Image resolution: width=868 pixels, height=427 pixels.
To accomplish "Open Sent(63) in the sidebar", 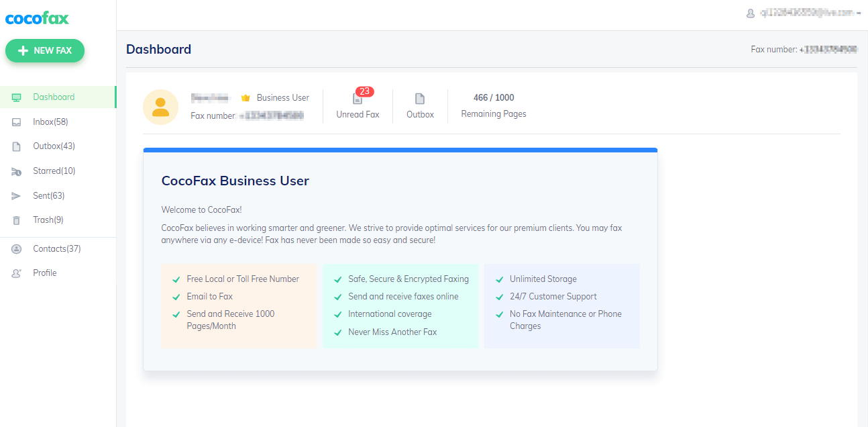I will click(x=48, y=196).
